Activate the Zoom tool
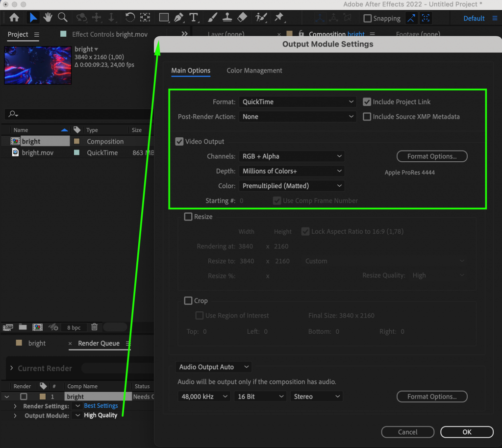 tap(62, 17)
